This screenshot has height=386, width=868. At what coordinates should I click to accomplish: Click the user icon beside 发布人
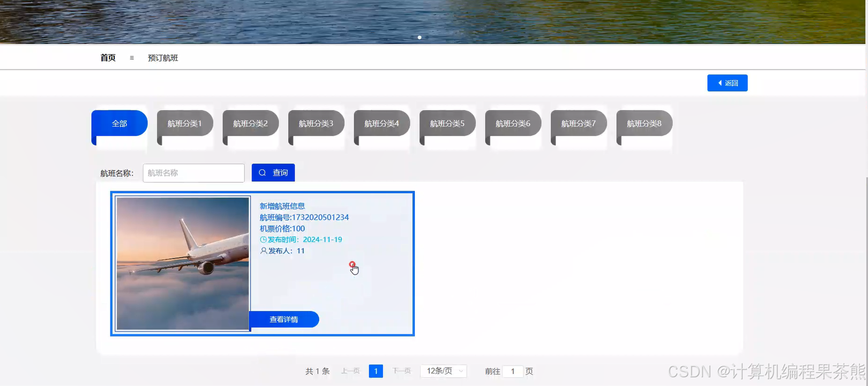pos(264,251)
